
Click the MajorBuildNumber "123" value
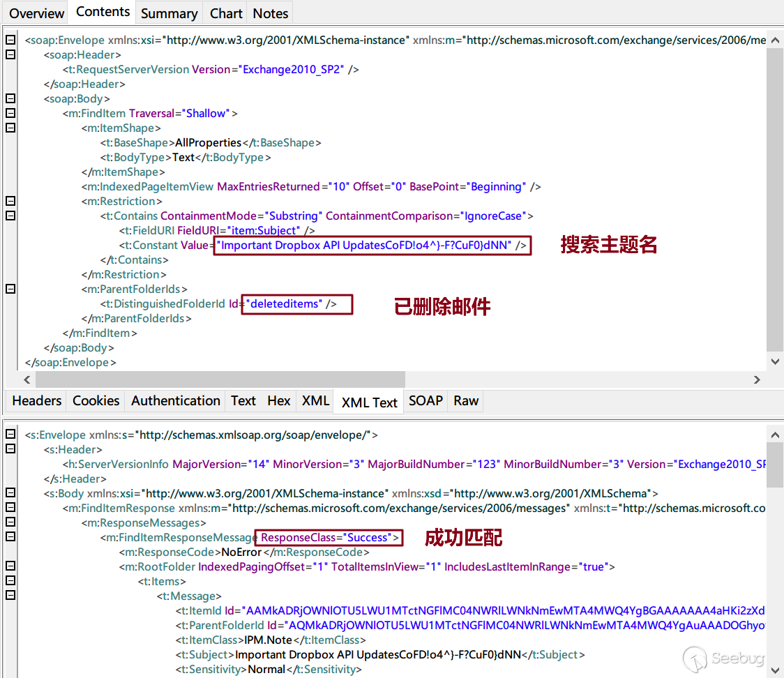[486, 464]
